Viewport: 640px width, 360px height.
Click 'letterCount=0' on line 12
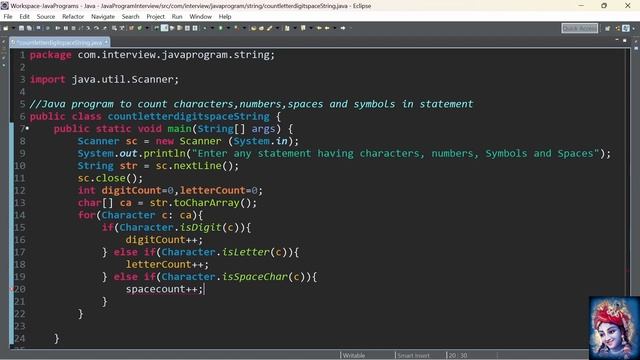tap(218, 190)
